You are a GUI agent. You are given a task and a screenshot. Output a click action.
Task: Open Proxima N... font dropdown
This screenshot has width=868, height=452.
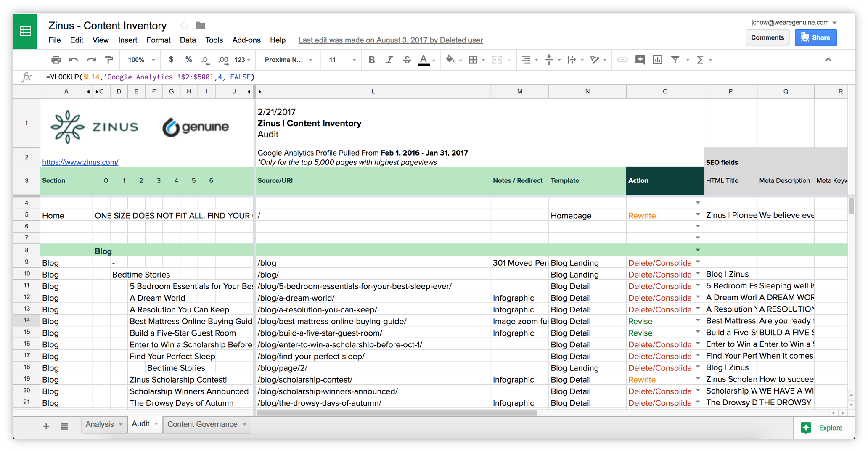point(288,60)
